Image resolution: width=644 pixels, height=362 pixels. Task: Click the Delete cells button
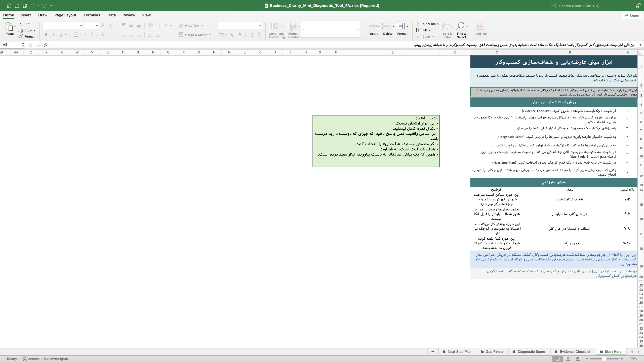coord(388,29)
